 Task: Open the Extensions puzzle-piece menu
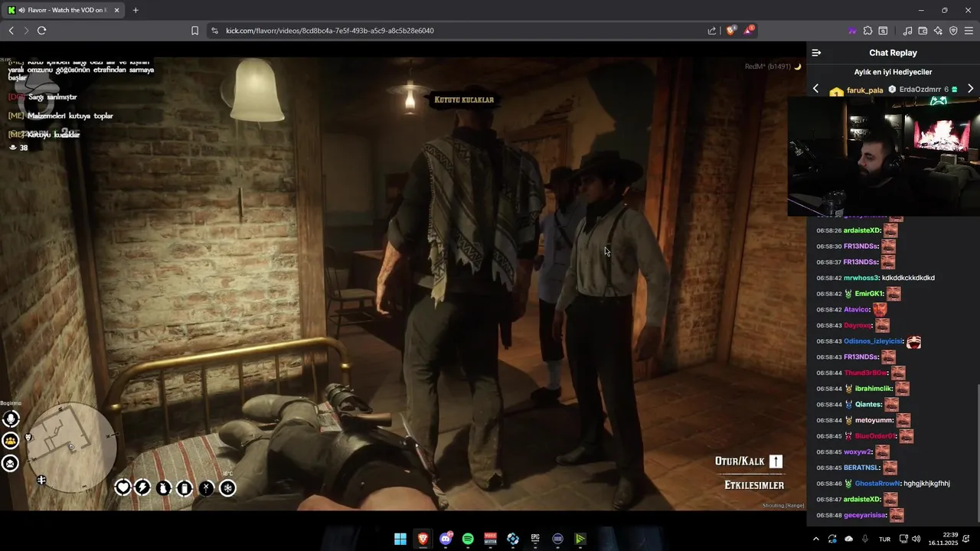pos(867,31)
